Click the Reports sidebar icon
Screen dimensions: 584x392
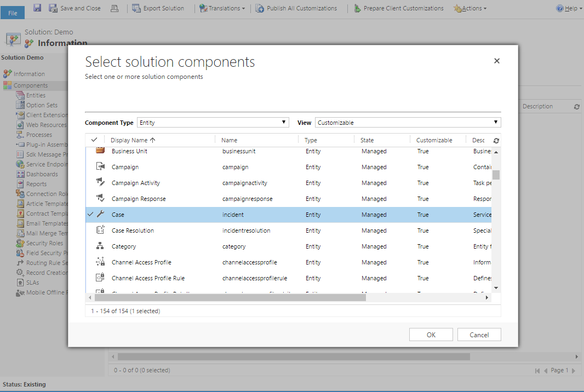20,184
